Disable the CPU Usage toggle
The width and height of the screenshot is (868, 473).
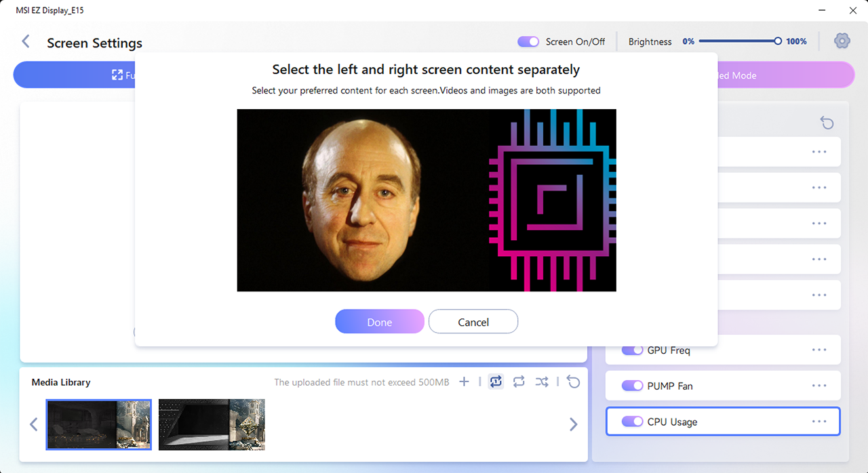pos(632,421)
